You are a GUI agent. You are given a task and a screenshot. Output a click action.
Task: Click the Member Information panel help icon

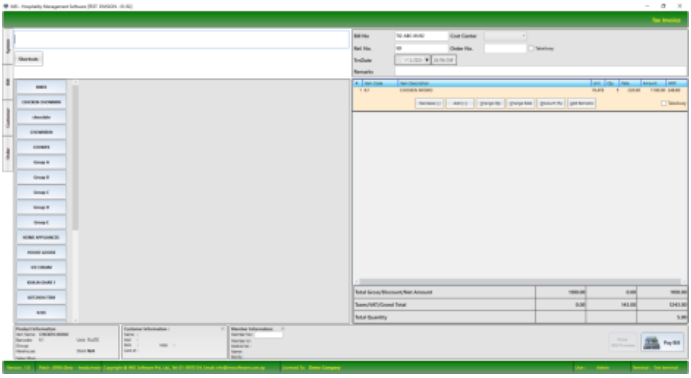click(x=282, y=329)
